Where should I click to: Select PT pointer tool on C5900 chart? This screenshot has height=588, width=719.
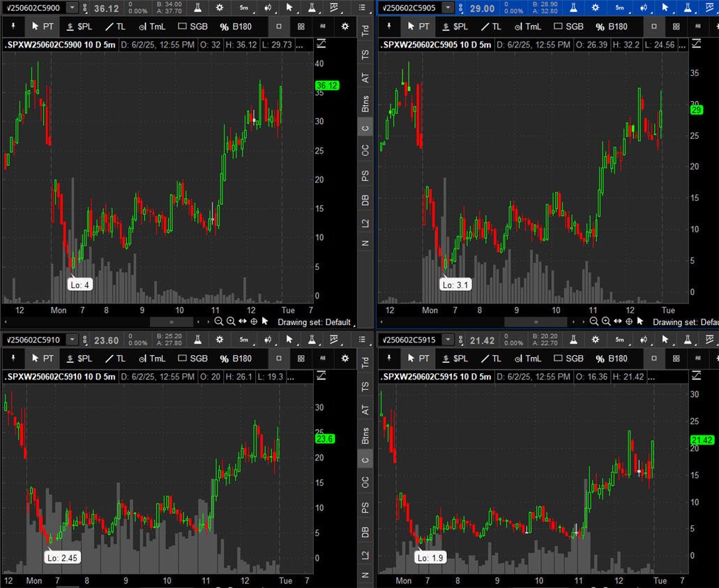coord(43,27)
